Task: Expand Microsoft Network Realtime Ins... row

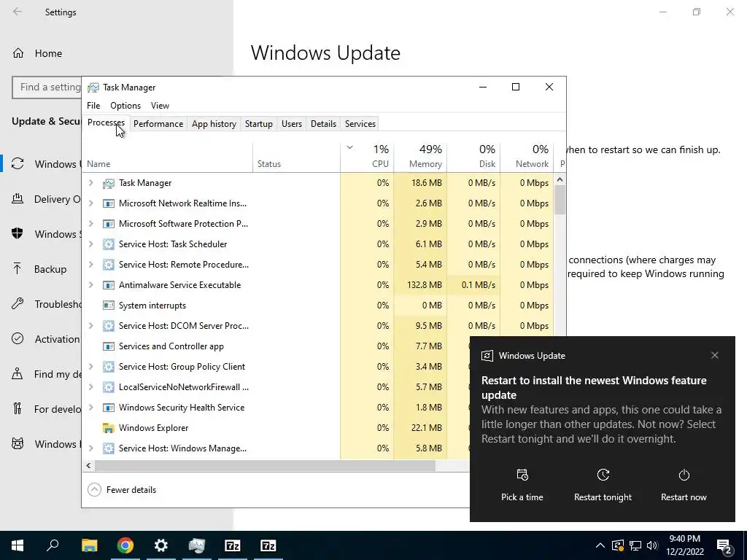Action: click(91, 203)
